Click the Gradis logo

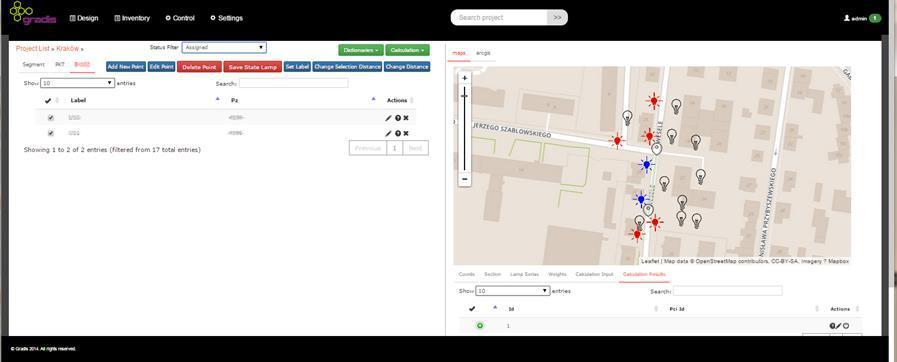33,14
